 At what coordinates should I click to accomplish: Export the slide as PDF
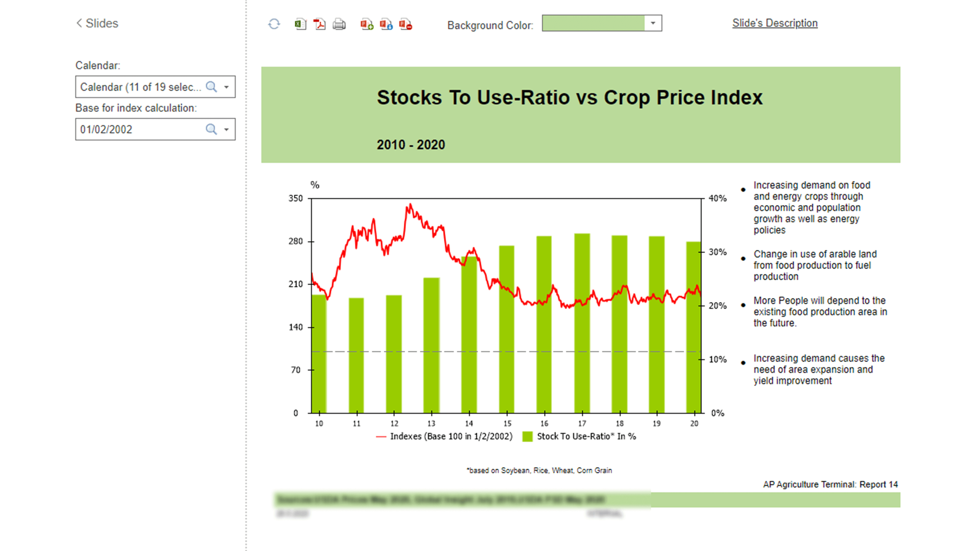click(319, 24)
